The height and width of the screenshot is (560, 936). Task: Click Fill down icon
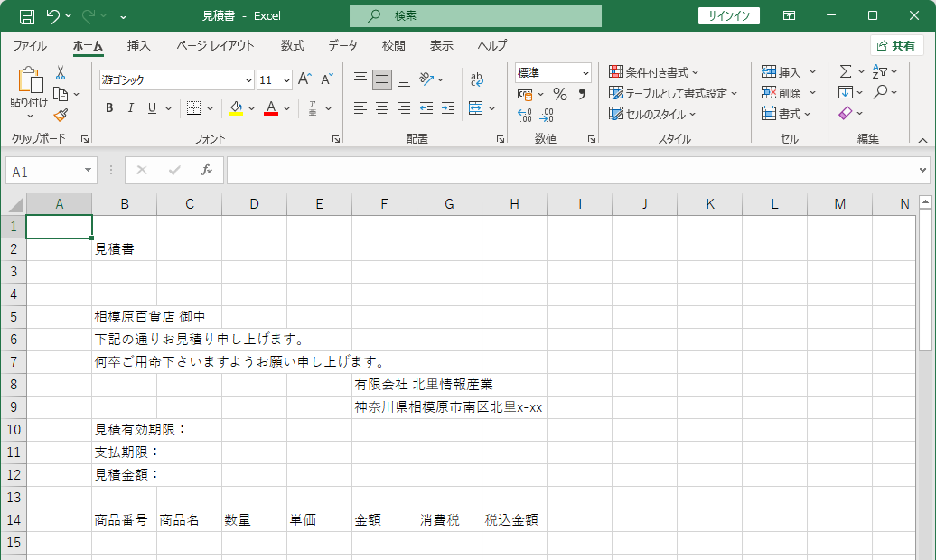point(846,92)
